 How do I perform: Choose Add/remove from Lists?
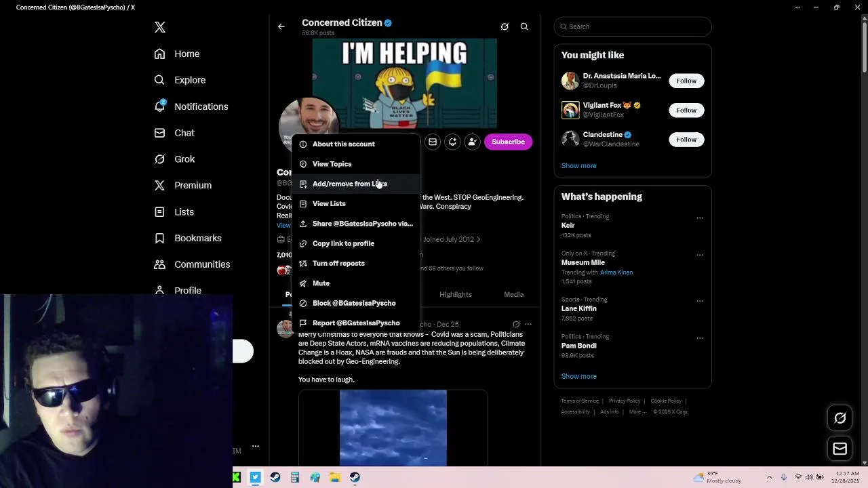(355, 184)
